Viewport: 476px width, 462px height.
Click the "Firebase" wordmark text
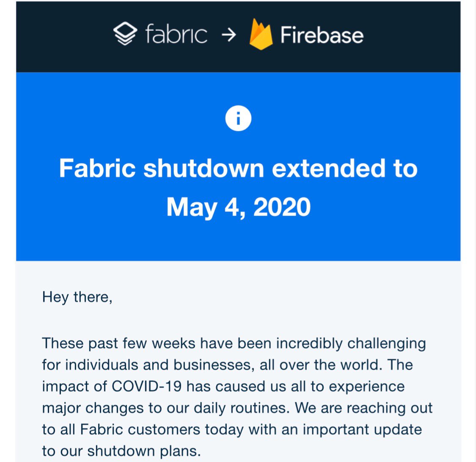pos(322,36)
